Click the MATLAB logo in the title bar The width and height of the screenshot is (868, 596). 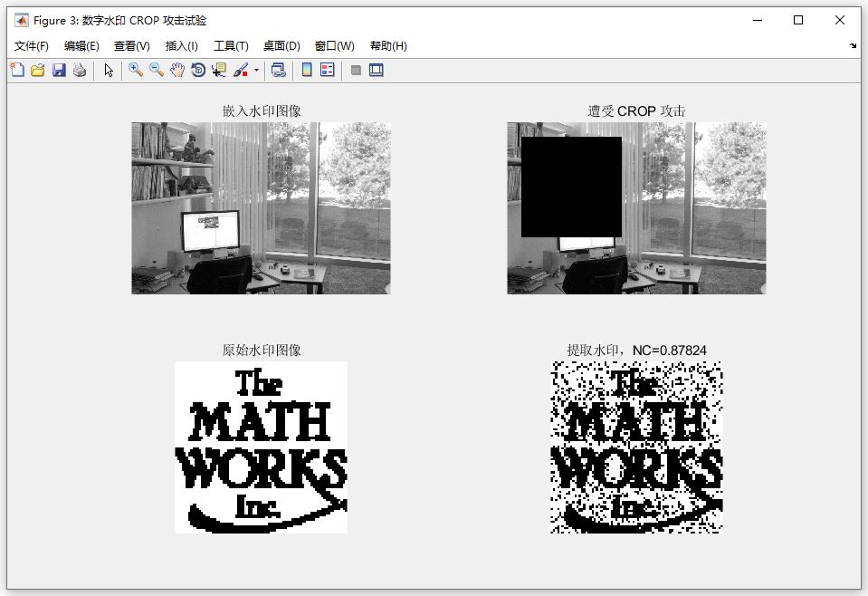click(22, 21)
